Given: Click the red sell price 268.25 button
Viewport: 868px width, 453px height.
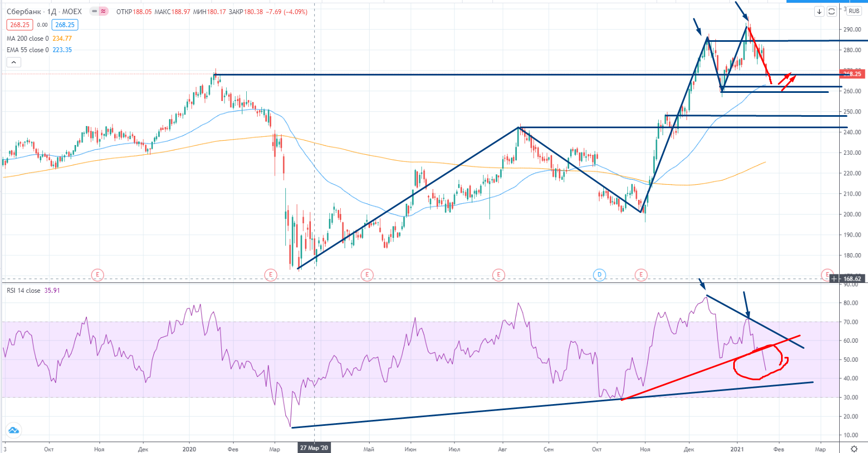Looking at the screenshot, I should click(x=20, y=25).
